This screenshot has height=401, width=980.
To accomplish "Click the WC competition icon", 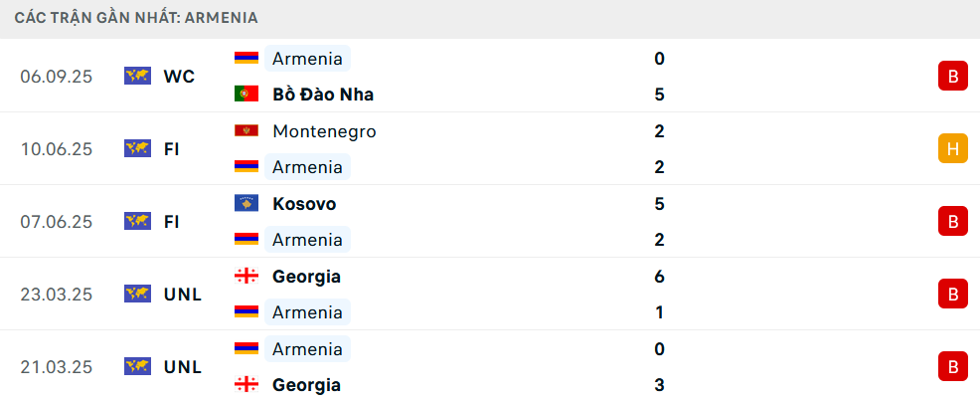I will click(137, 77).
